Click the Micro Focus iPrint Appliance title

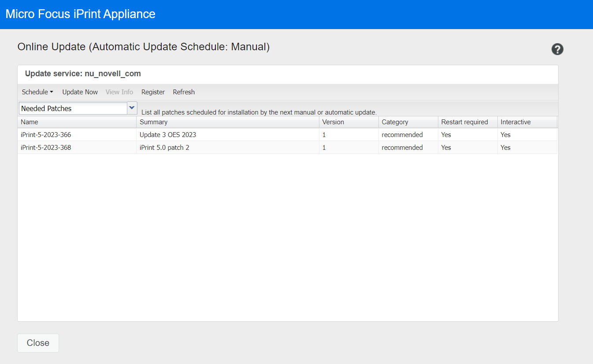click(x=80, y=14)
